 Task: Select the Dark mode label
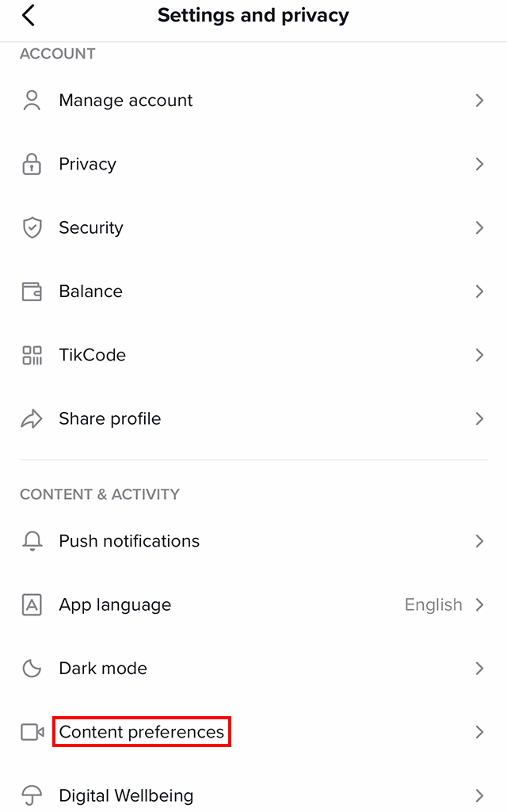click(x=103, y=669)
